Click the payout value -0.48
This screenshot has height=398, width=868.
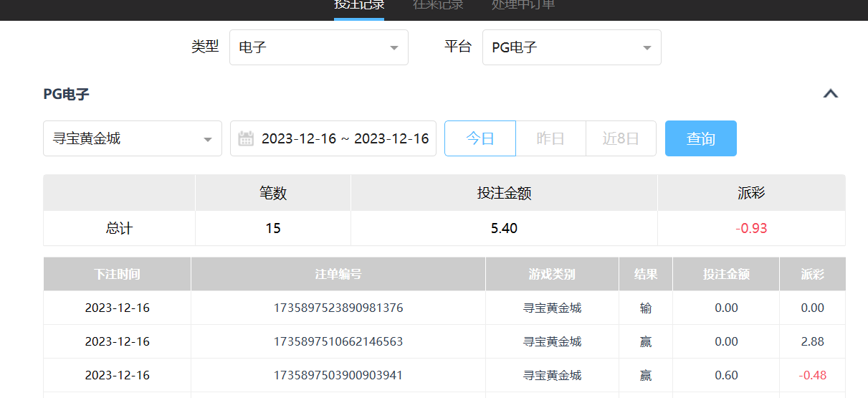(813, 375)
